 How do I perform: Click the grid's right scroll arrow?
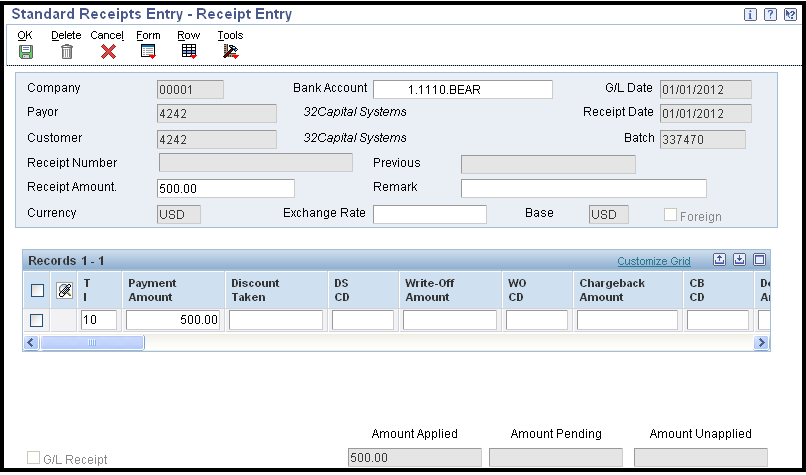761,342
